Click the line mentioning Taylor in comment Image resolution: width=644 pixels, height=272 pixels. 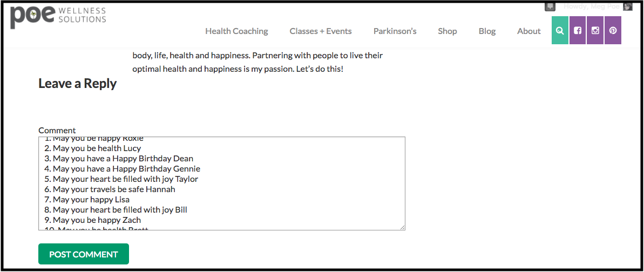point(121,179)
